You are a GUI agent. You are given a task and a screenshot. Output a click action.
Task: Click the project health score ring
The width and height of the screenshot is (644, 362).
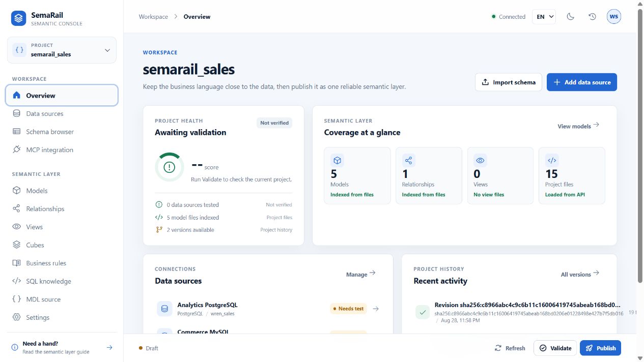pyautogui.click(x=170, y=167)
